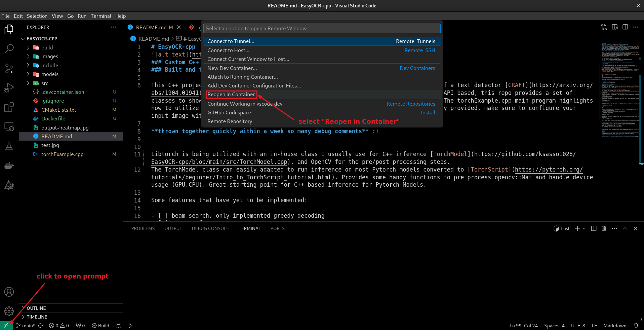The width and height of the screenshot is (644, 330).
Task: Split the terminal panel
Action: (x=594, y=228)
